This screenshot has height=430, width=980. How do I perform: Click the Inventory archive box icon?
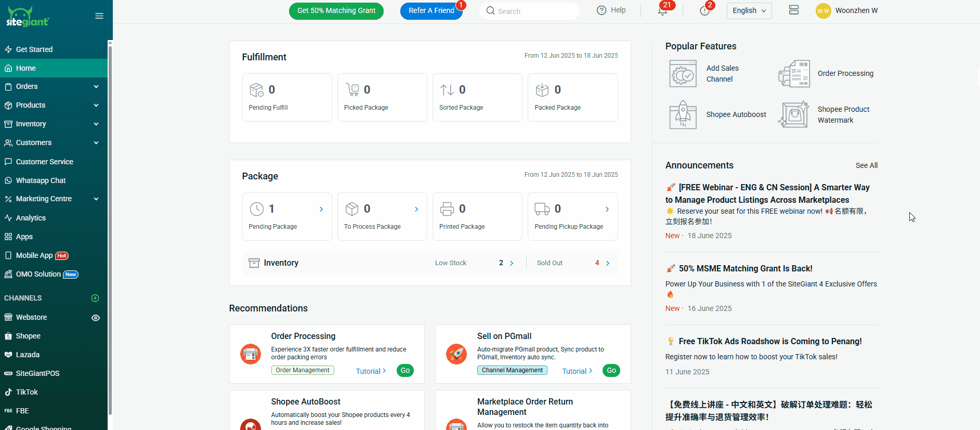click(254, 263)
